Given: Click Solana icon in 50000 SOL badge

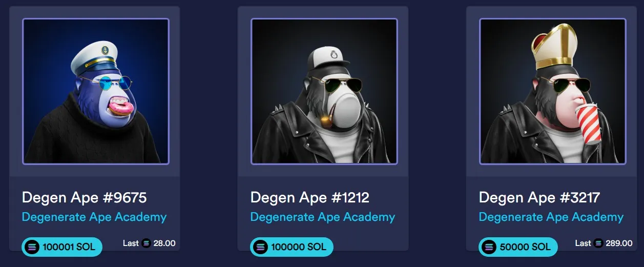Looking at the screenshot, I should point(489,247).
